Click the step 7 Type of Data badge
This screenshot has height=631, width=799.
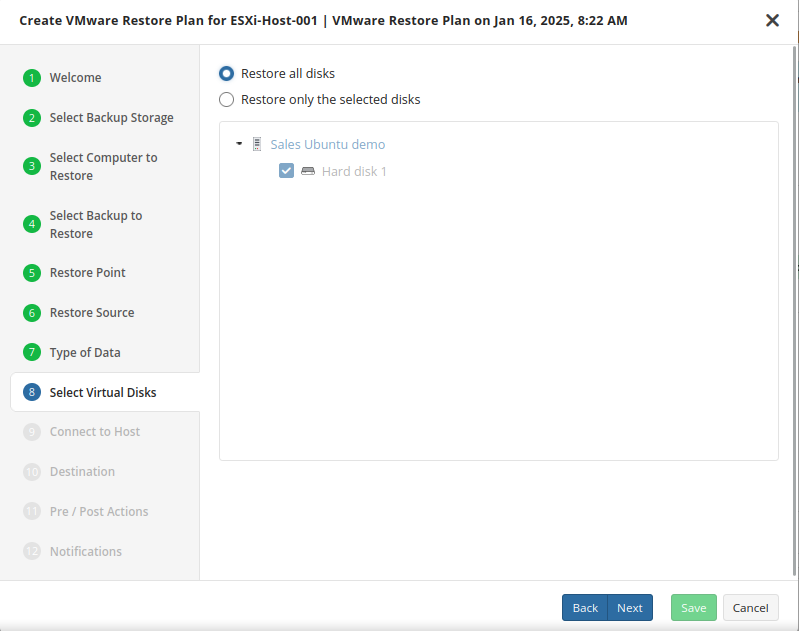tap(32, 353)
